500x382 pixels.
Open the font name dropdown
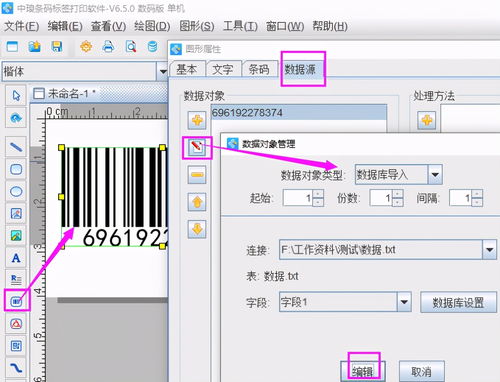pos(163,71)
